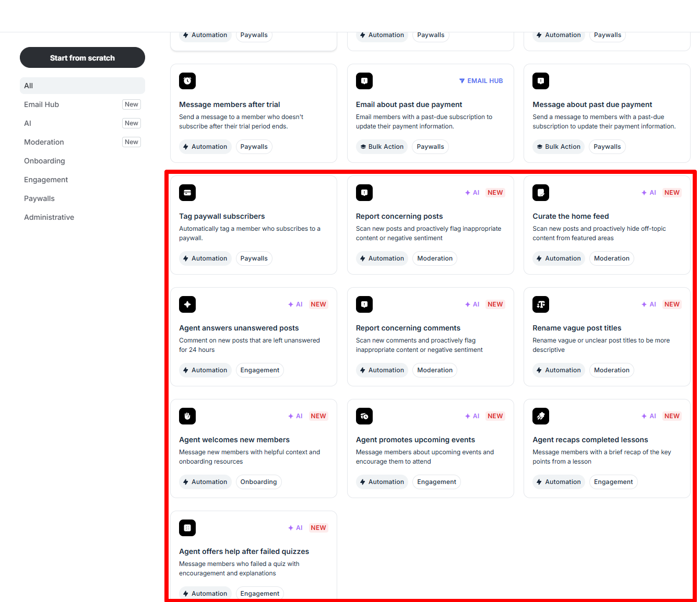Click NEW badge on Agent recaps completed lessons
Screen dimensions: 700x602
(x=672, y=416)
